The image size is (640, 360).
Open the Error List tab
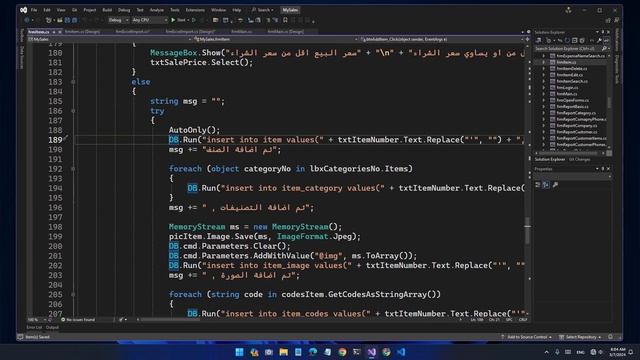34,327
